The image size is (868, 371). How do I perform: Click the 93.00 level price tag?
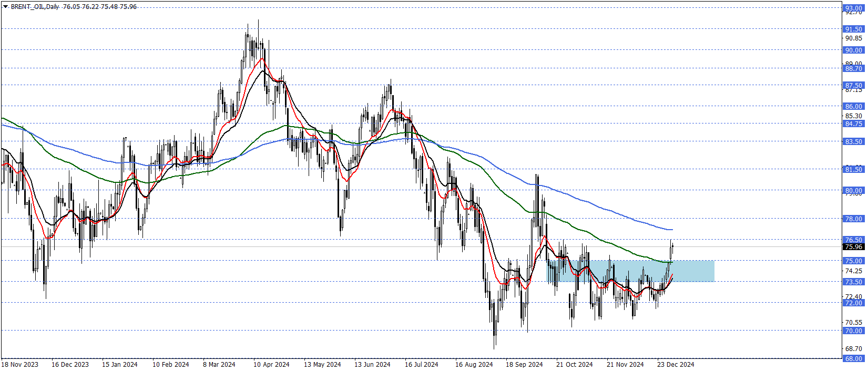click(x=853, y=8)
